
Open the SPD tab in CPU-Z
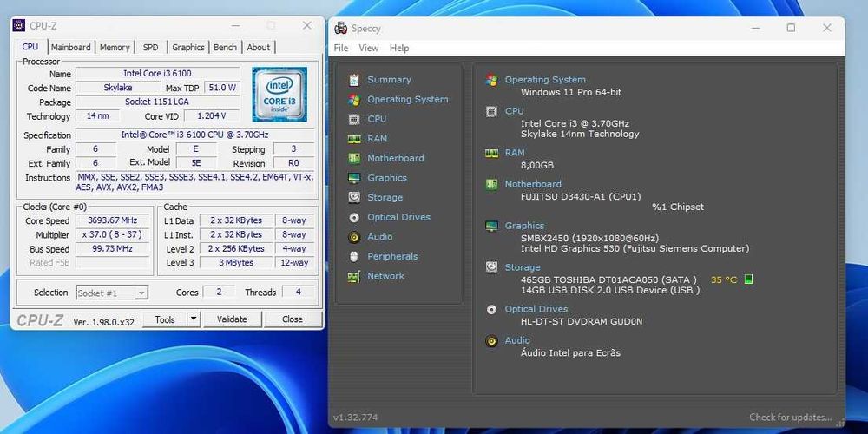150,48
